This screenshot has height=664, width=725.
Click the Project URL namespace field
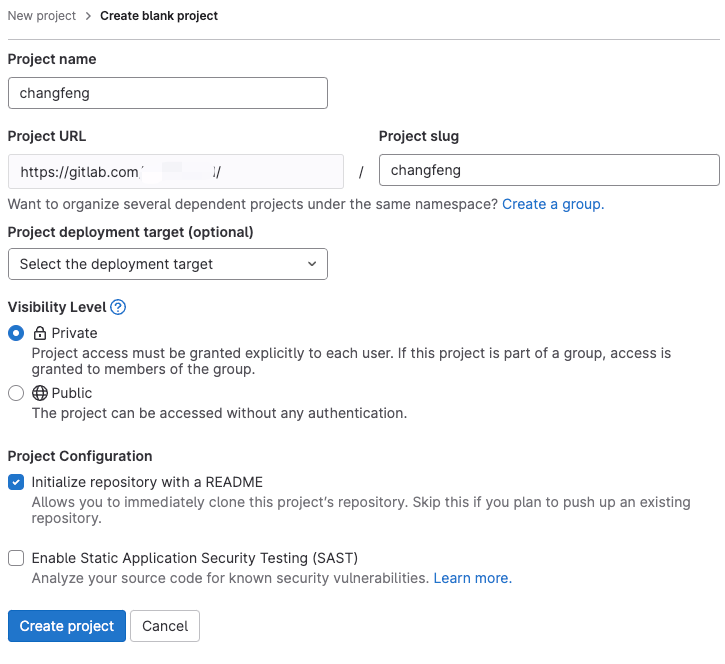click(x=175, y=172)
